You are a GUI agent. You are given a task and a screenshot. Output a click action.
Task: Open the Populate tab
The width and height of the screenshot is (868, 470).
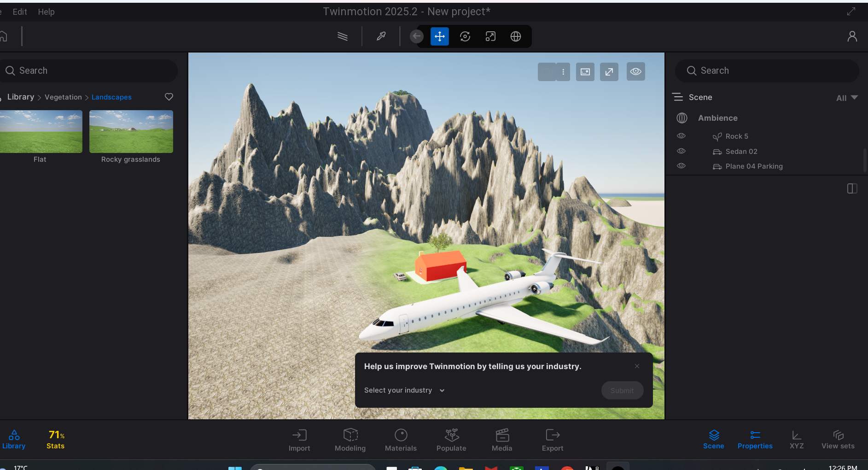click(x=451, y=440)
